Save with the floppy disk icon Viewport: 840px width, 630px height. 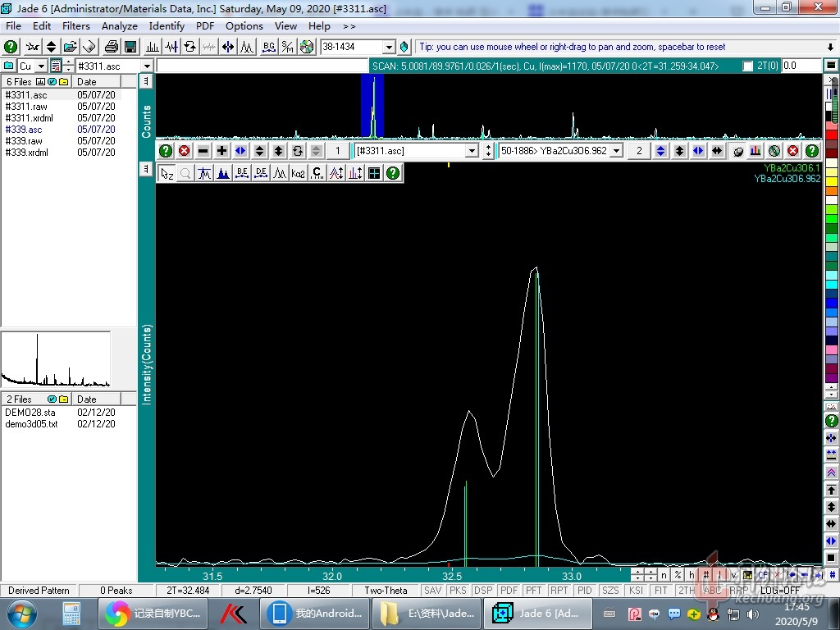pyautogui.click(x=130, y=47)
